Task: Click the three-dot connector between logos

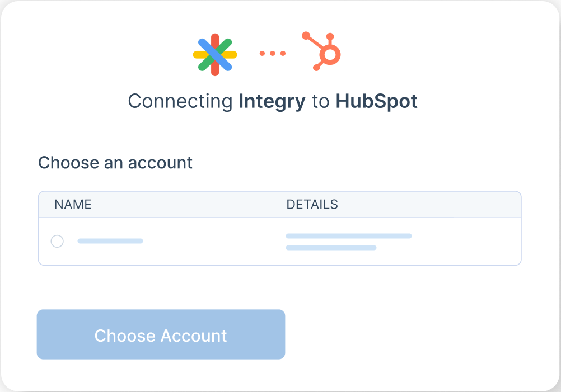Action: 272,53
